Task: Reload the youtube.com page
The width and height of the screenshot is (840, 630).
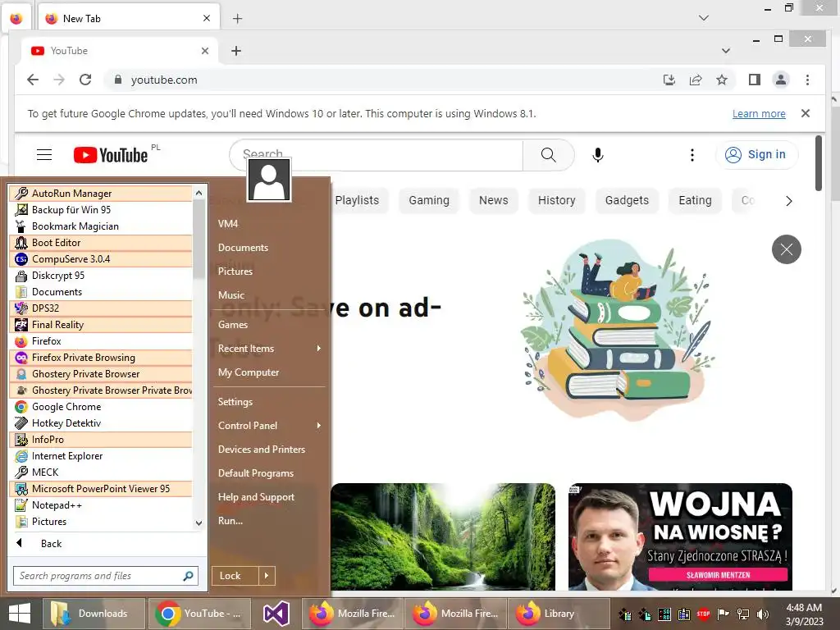Action: [85, 80]
